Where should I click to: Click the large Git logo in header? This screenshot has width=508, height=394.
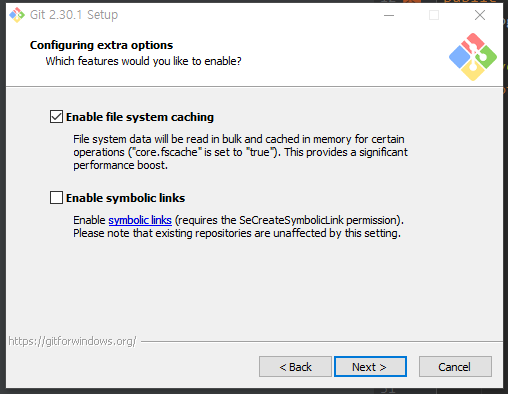click(x=473, y=57)
